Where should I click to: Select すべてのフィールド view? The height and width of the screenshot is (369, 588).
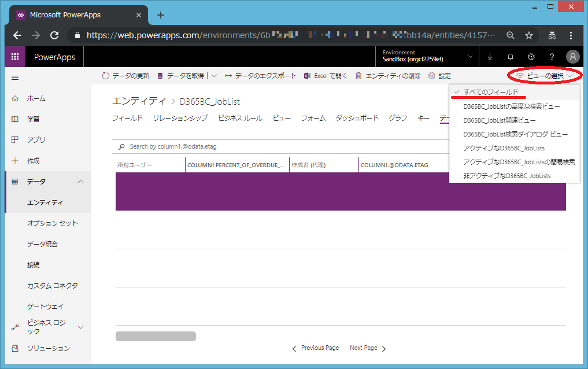pos(515,92)
